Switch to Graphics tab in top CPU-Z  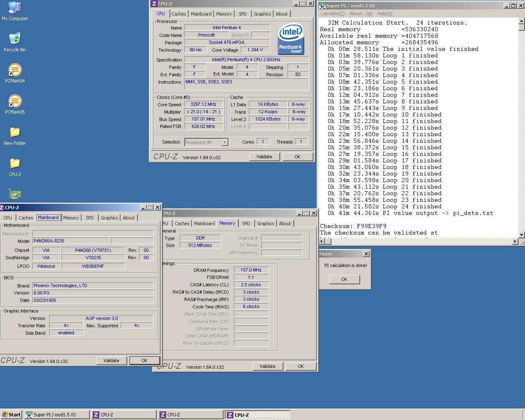tap(262, 14)
